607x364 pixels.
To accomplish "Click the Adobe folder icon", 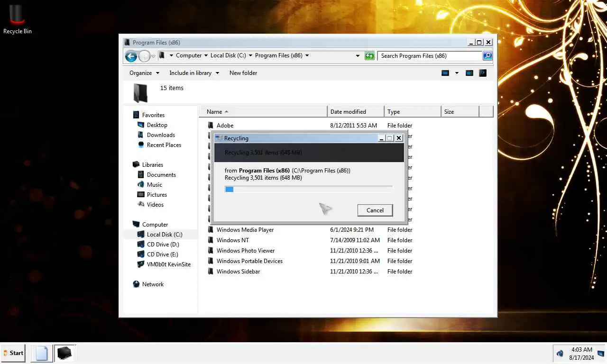I will 211,125.
